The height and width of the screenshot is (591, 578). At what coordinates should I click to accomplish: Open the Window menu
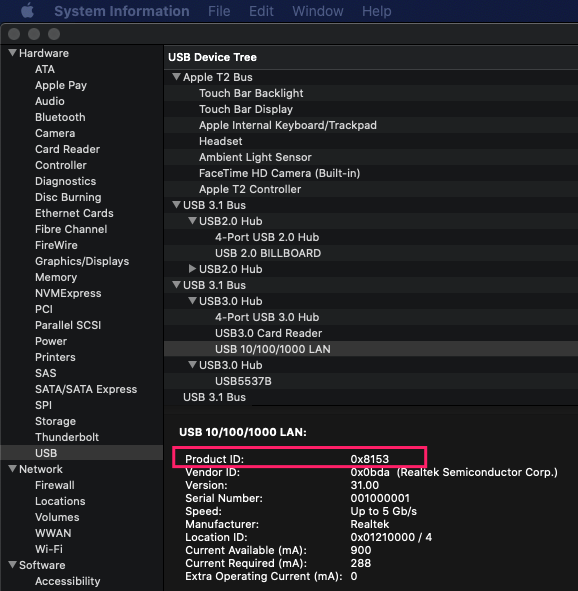point(318,11)
